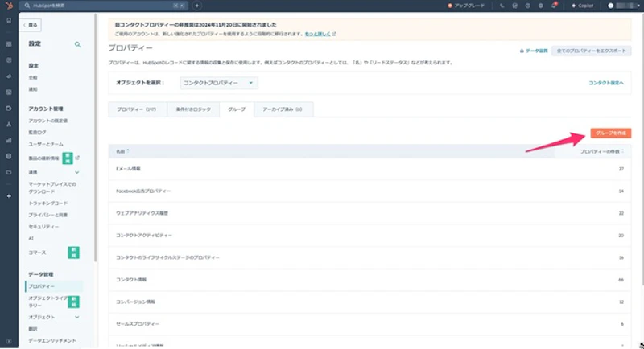Viewport: 644px width, 349px height.
Task: Expand the 連携 sidebar section
Action: coord(76,172)
